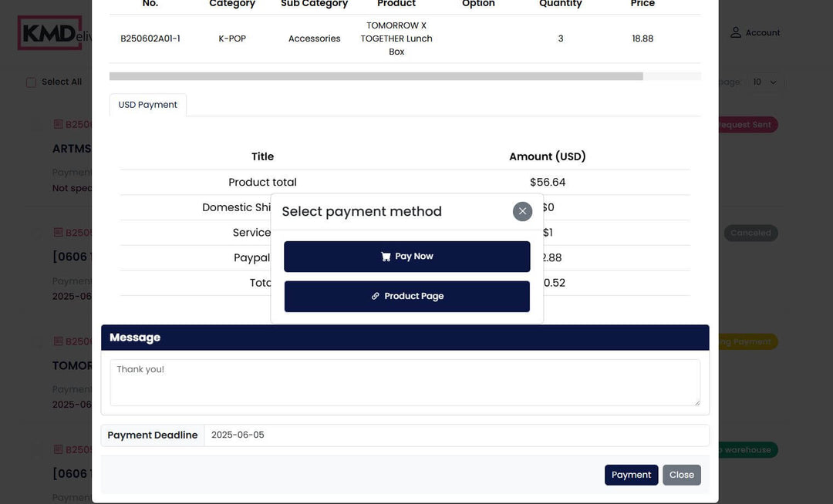
Task: Tick the Select All checkbox
Action: click(x=32, y=82)
